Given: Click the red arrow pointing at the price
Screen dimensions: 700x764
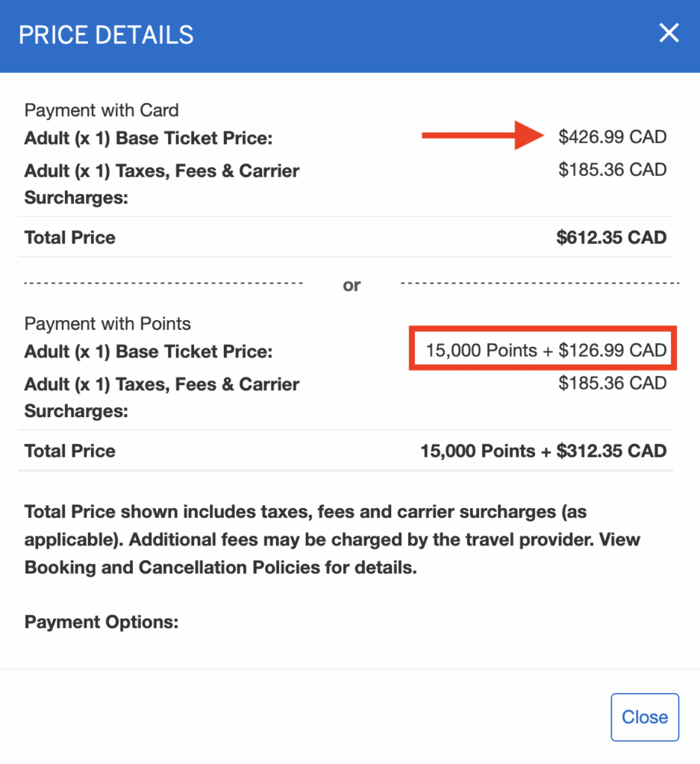Looking at the screenshot, I should (x=485, y=136).
